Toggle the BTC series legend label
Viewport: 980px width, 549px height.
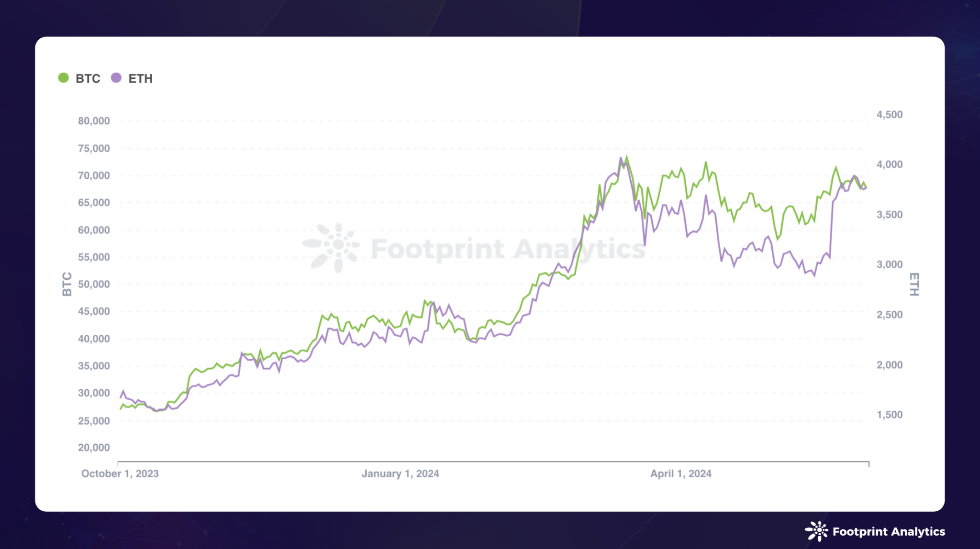click(88, 78)
